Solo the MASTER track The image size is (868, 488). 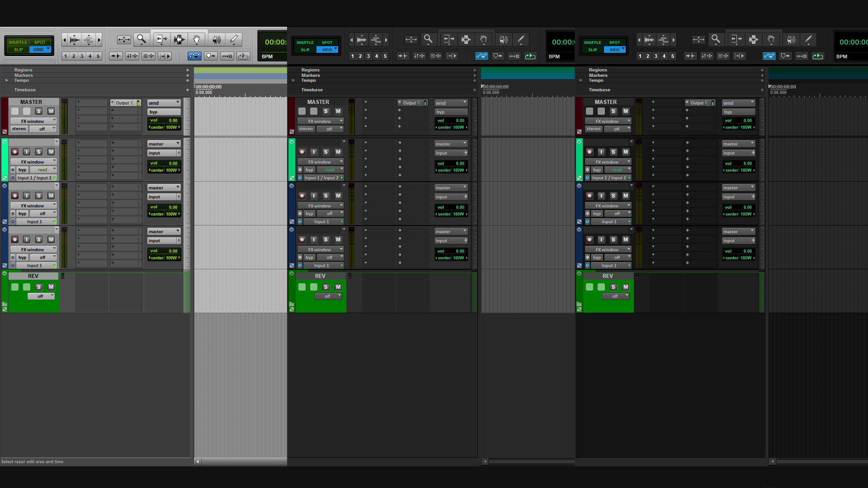pos(38,111)
